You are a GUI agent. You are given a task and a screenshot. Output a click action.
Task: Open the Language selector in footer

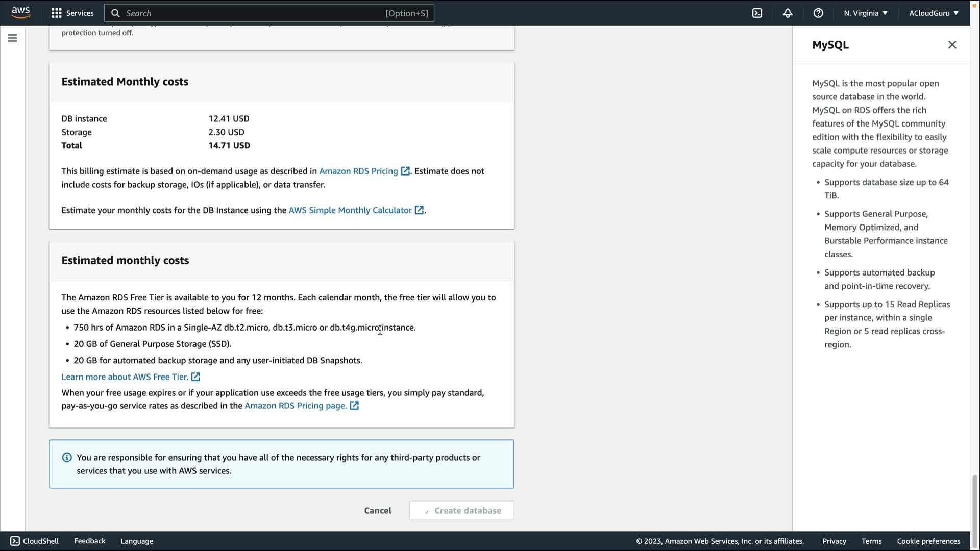(137, 541)
